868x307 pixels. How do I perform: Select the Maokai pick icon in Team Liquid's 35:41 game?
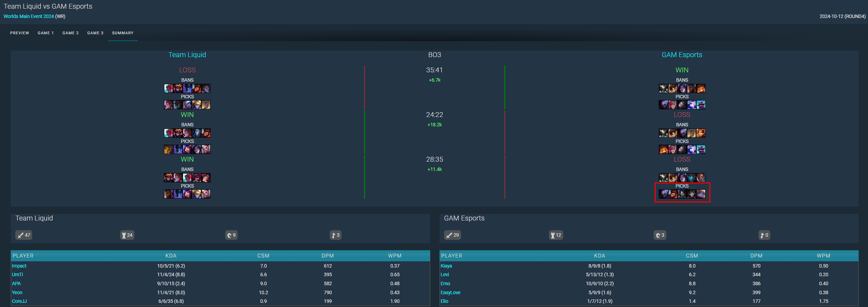click(x=178, y=105)
